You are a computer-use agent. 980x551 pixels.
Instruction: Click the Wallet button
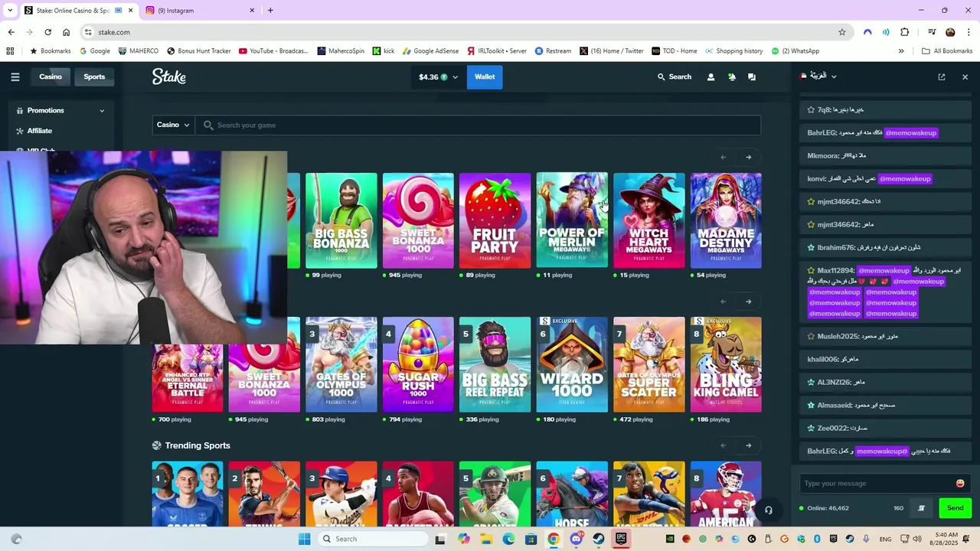click(x=485, y=77)
